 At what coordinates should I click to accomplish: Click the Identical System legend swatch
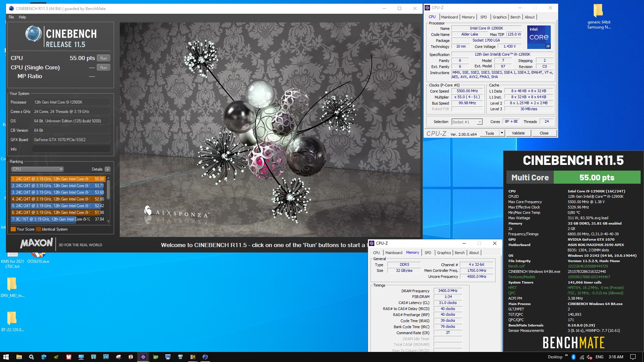(38, 229)
